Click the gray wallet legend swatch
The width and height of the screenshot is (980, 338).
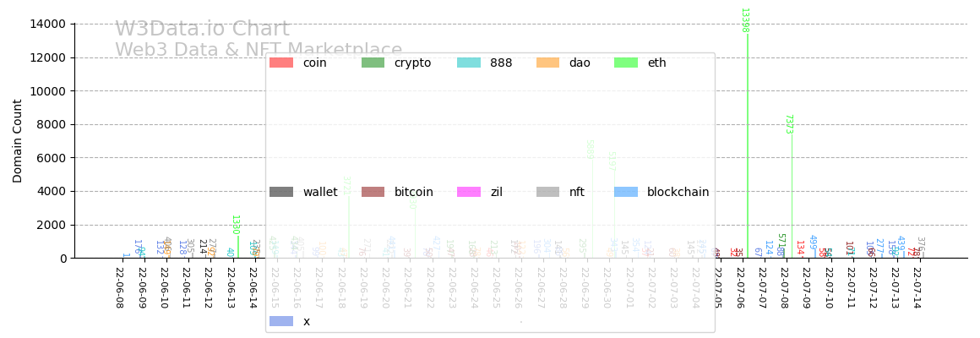point(281,192)
